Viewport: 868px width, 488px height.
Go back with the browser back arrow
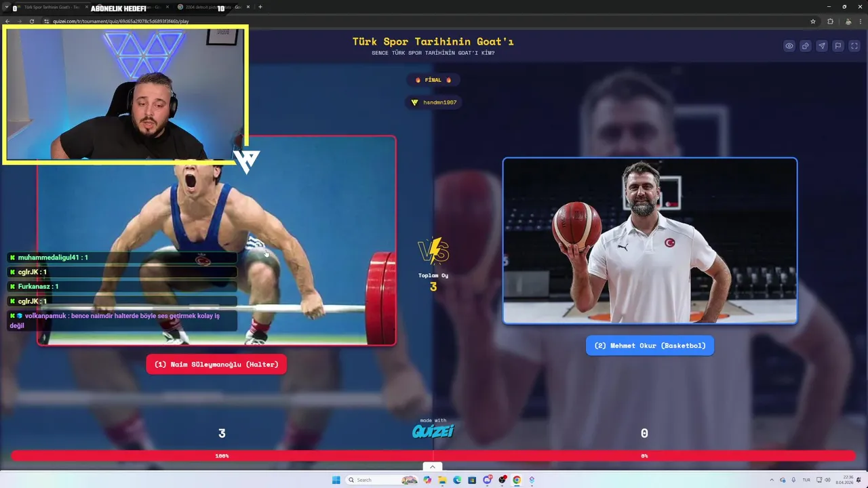pos(7,21)
